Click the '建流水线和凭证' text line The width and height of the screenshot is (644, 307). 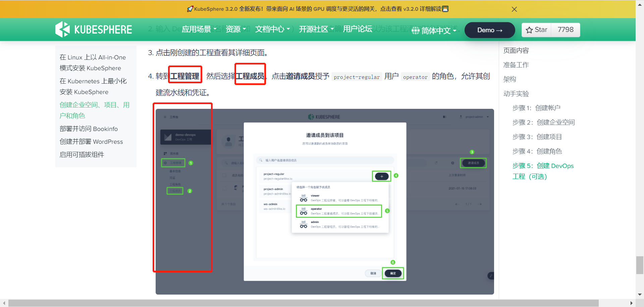(183, 92)
